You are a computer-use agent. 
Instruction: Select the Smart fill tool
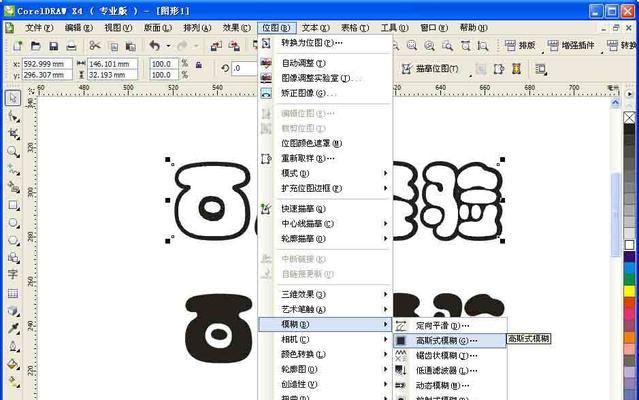coord(13,187)
